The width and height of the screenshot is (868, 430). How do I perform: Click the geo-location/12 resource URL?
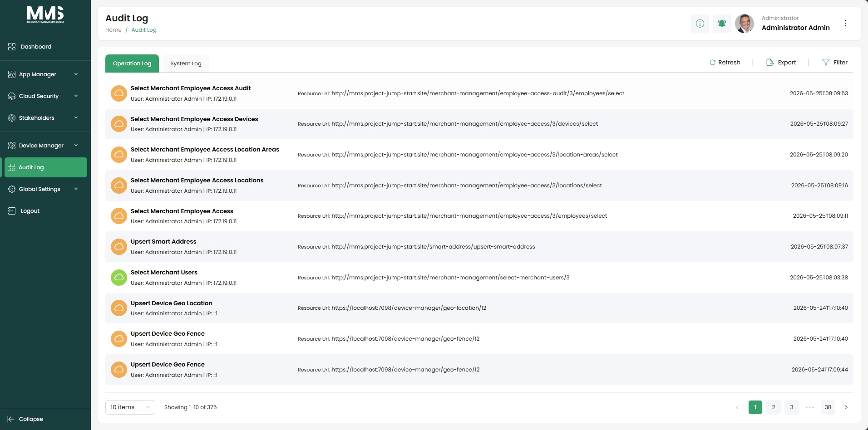(x=409, y=308)
